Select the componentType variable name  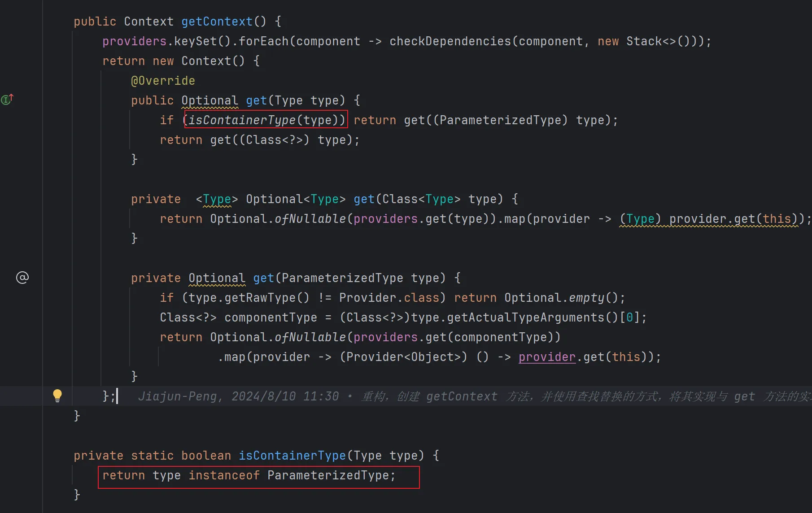point(271,317)
